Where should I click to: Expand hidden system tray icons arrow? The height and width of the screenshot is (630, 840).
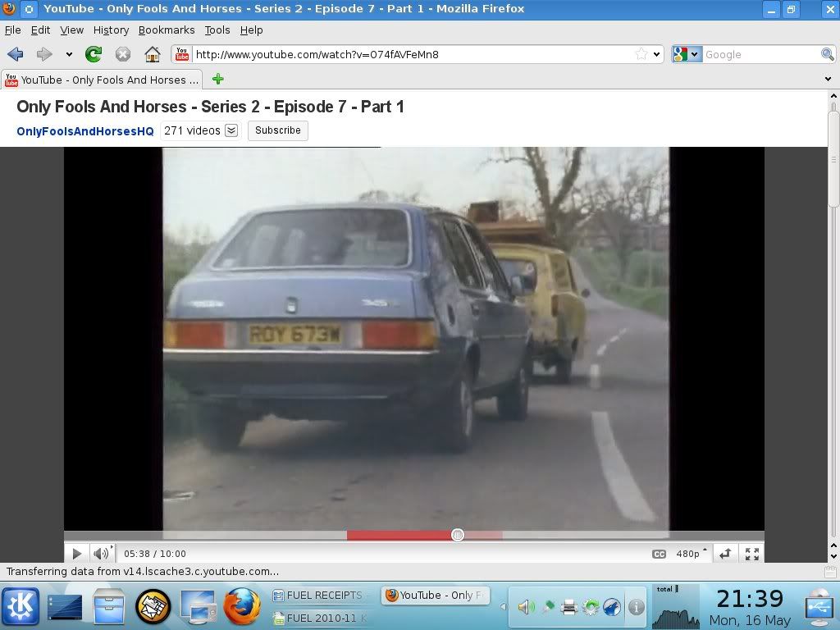[x=503, y=606]
